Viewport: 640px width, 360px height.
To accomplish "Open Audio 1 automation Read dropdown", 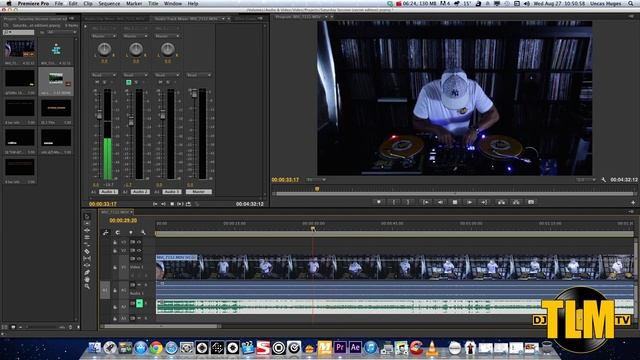I will (x=104, y=75).
